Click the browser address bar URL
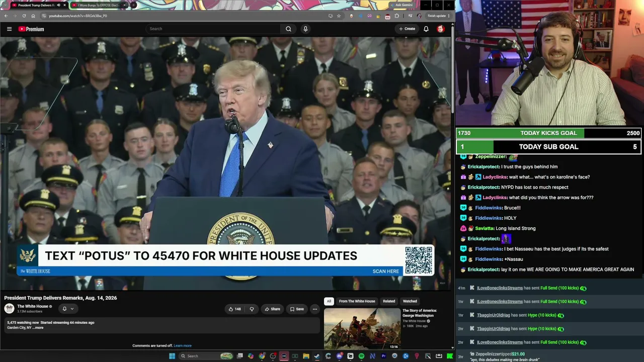Screen dimensions: 644x362 click(x=78, y=16)
